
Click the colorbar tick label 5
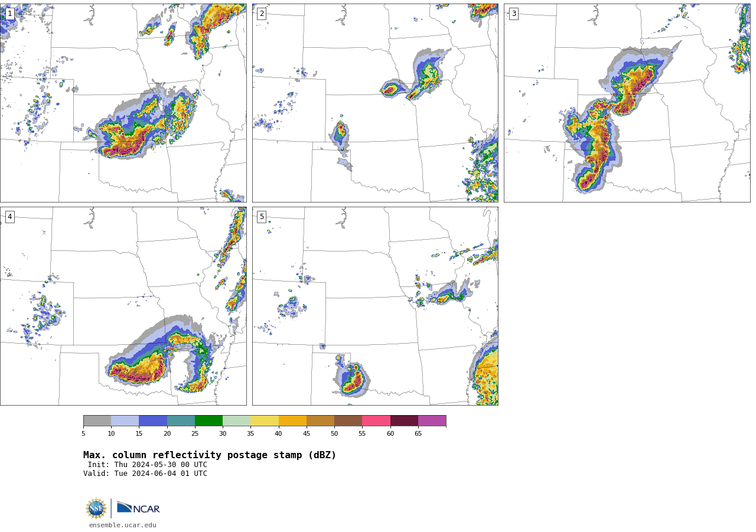tap(83, 434)
